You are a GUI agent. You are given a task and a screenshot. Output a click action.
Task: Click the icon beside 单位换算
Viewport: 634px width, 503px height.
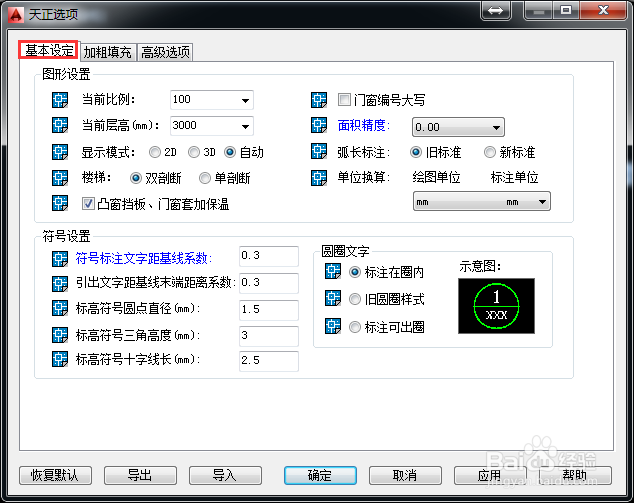tap(319, 178)
